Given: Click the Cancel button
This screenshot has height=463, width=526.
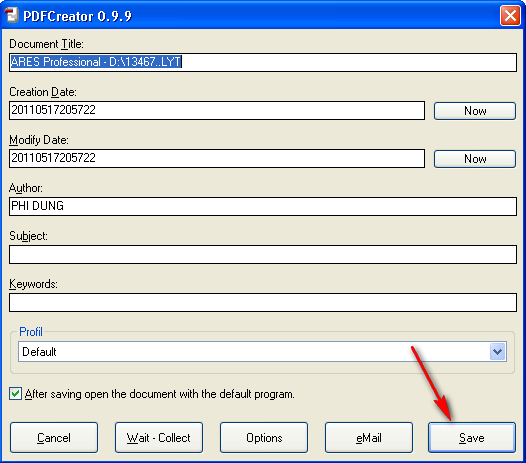Looking at the screenshot, I should point(54,438).
